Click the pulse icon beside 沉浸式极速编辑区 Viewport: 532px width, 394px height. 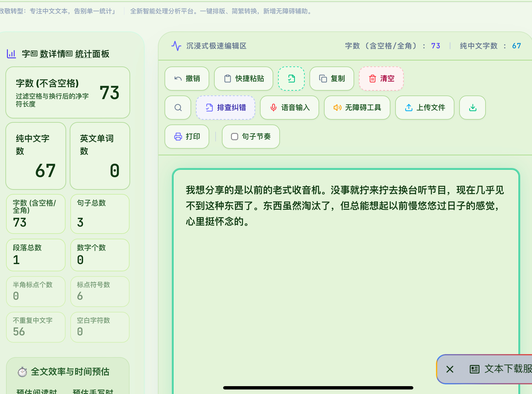coord(176,46)
